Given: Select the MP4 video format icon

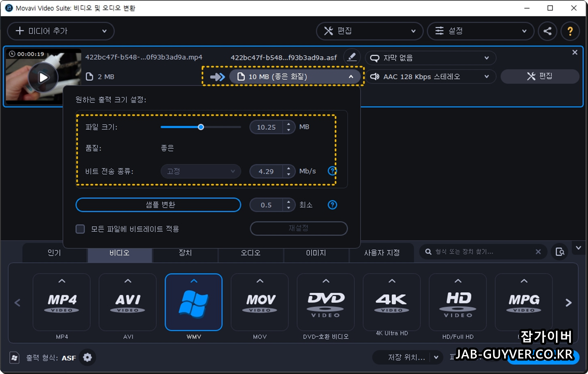Looking at the screenshot, I should 62,302.
